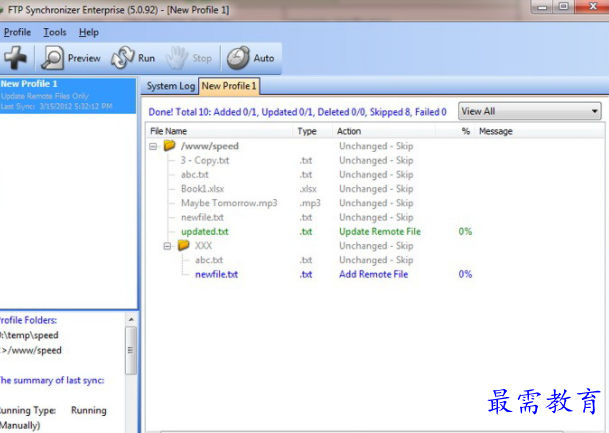Click the Stop hand icon
The image size is (609, 433).
tap(177, 58)
